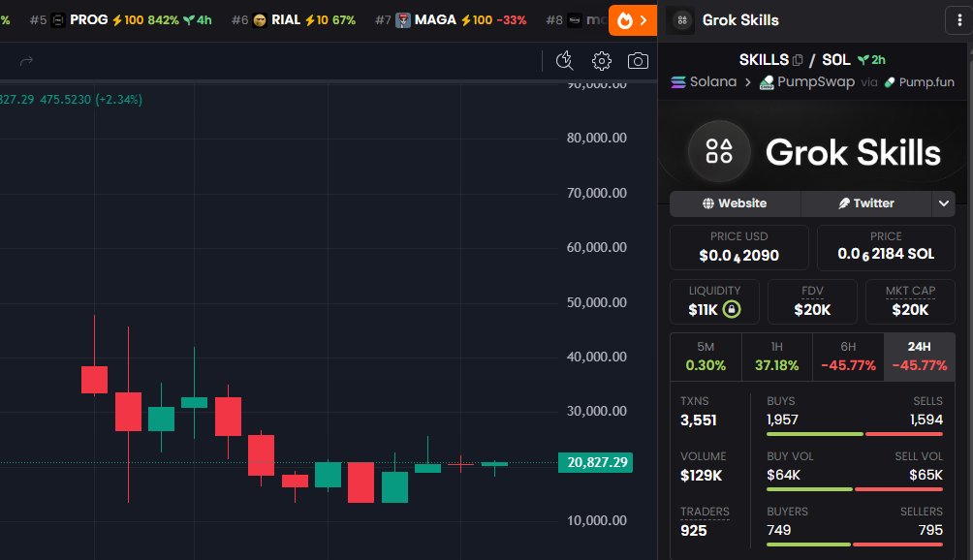This screenshot has width=973, height=560.
Task: Open trending token #6 RIAL
Action: click(294, 20)
